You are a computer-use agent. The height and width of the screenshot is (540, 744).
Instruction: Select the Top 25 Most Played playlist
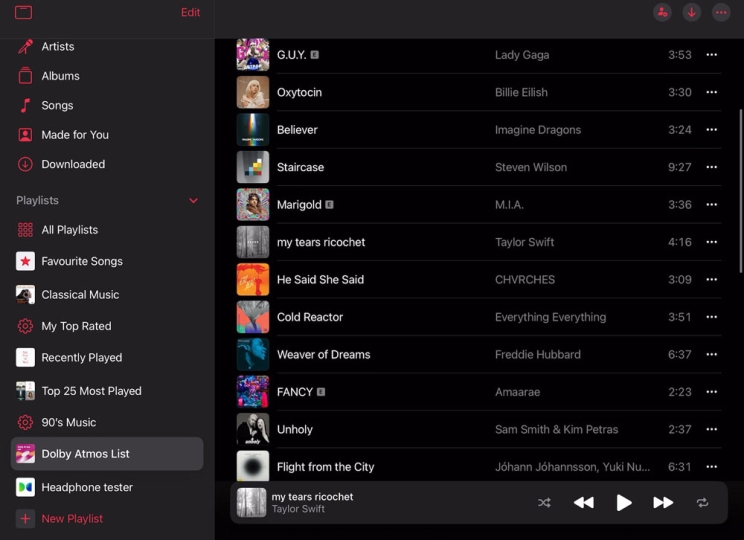click(107, 391)
